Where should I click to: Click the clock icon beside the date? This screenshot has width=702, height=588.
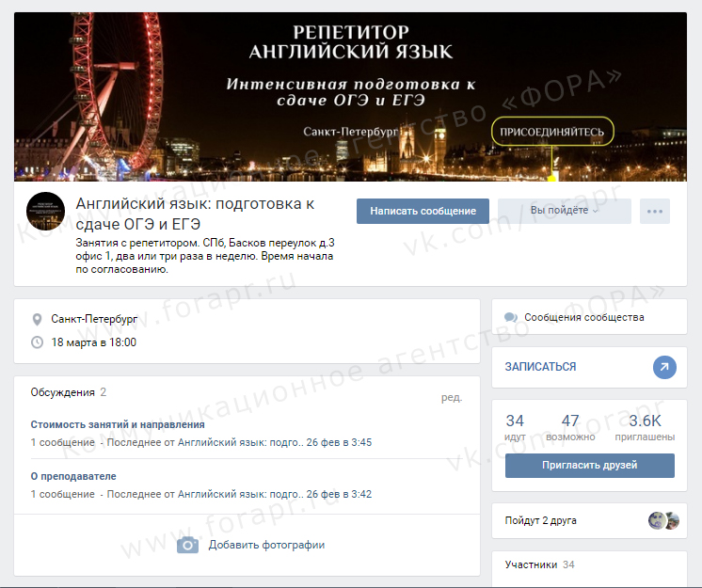37,342
